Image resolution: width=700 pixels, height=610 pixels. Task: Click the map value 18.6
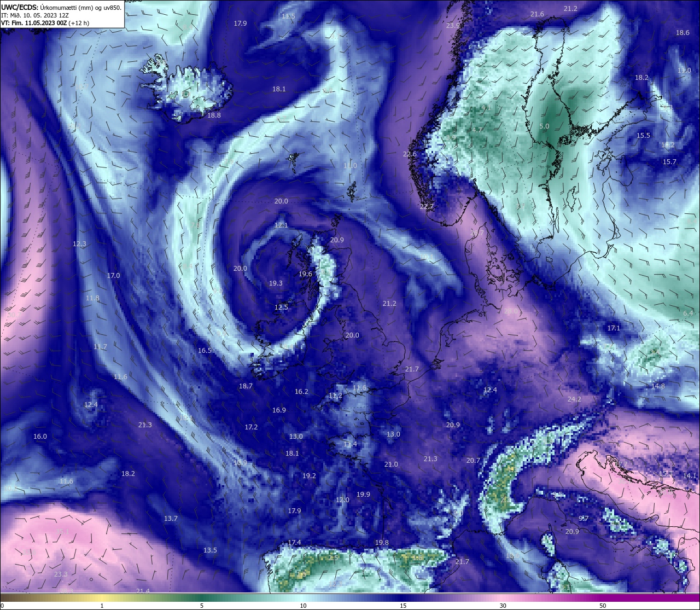[682, 32]
